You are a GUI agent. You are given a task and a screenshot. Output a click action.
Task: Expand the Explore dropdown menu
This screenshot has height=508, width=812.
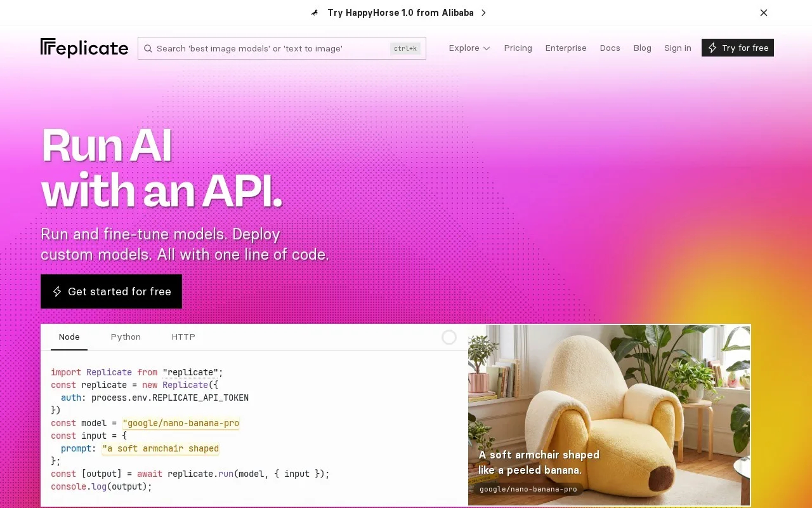pos(469,48)
